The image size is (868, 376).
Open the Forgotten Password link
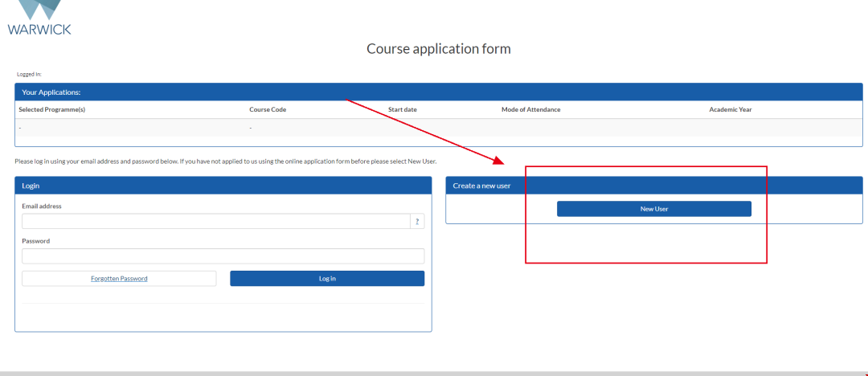tap(119, 279)
